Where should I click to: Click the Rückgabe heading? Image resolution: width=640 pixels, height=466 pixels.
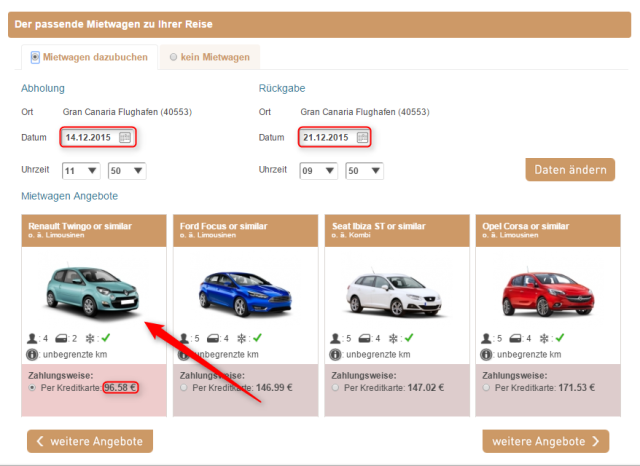coord(282,88)
